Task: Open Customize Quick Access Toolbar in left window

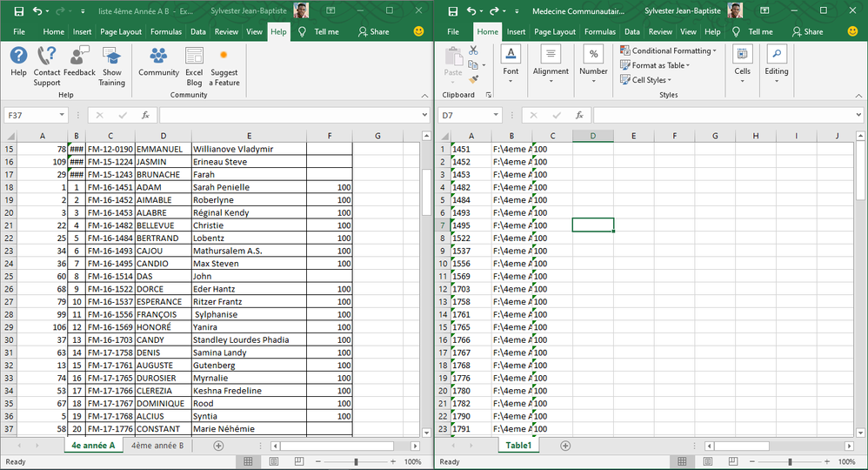Action: click(83, 11)
